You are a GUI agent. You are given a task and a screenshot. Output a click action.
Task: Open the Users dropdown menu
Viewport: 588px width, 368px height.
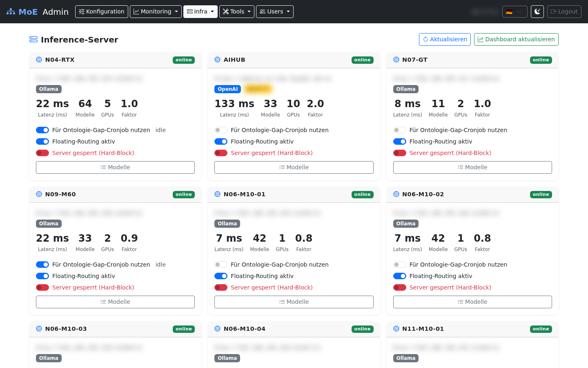[x=275, y=11]
